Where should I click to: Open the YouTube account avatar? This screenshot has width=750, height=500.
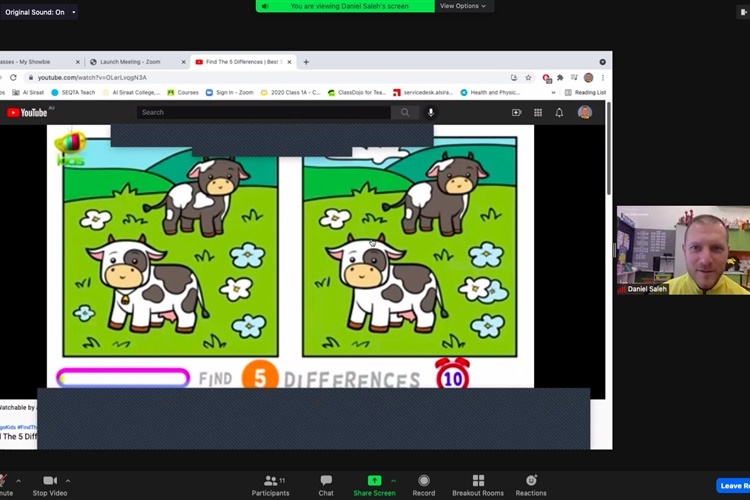coord(585,112)
